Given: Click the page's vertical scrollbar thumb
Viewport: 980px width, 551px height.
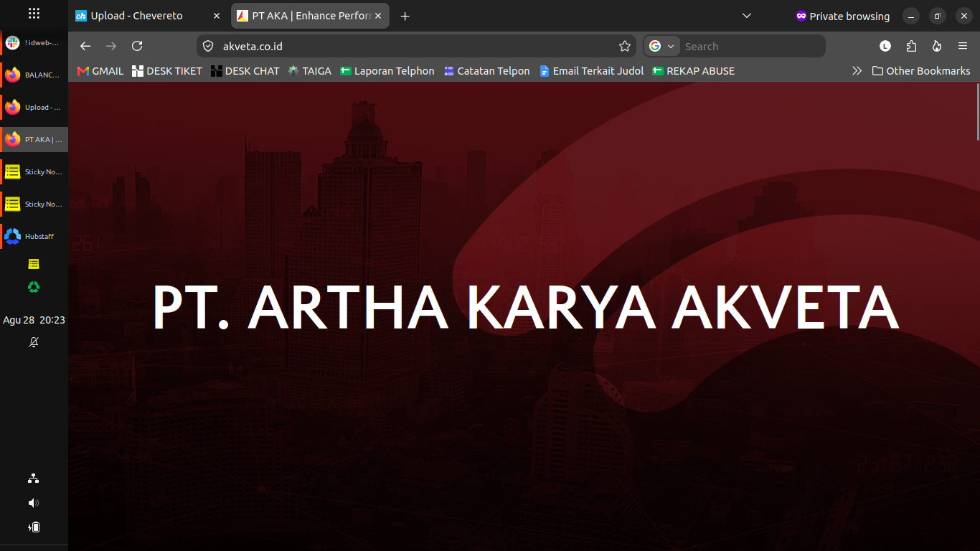Looking at the screenshot, I should [x=976, y=112].
